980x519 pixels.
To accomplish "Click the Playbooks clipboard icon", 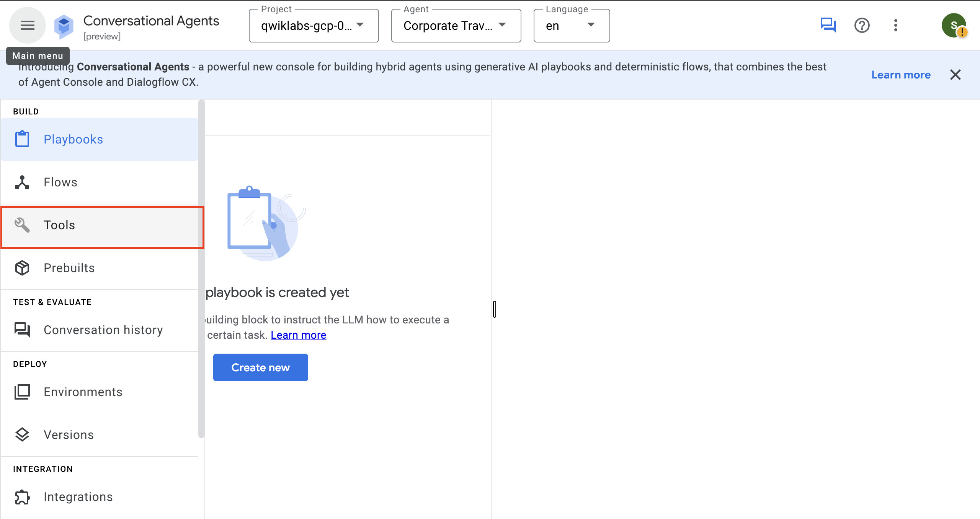I will click(x=22, y=139).
